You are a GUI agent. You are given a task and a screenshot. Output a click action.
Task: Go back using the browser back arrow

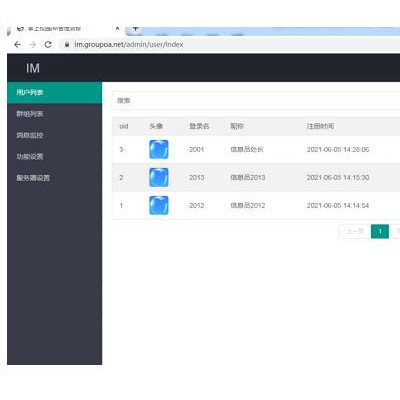click(x=18, y=44)
